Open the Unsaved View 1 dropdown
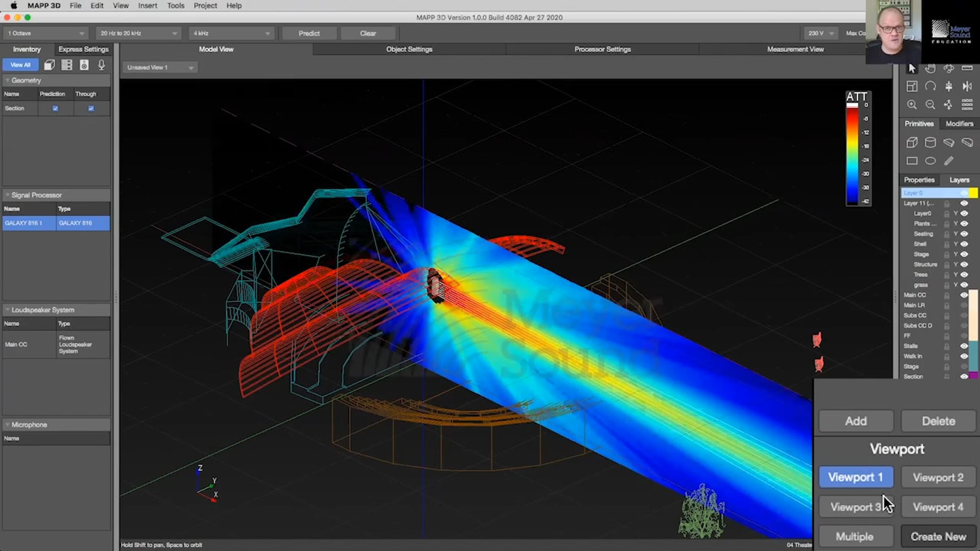The width and height of the screenshot is (980, 551). click(x=160, y=67)
